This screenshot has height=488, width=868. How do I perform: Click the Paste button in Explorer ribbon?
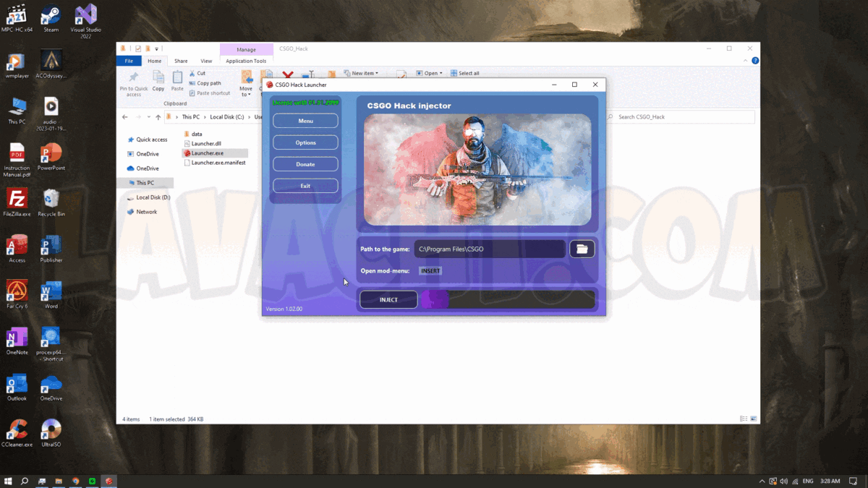click(x=177, y=82)
